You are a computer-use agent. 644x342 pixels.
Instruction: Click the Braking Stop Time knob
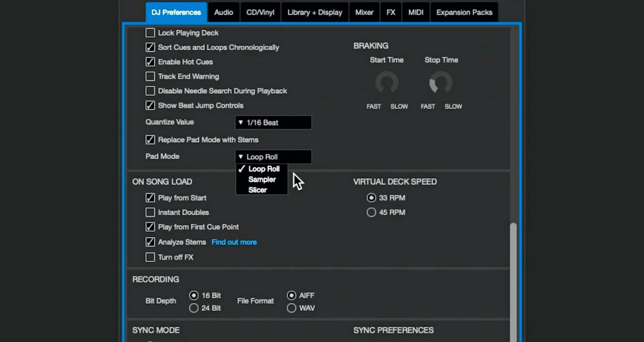pos(441,83)
